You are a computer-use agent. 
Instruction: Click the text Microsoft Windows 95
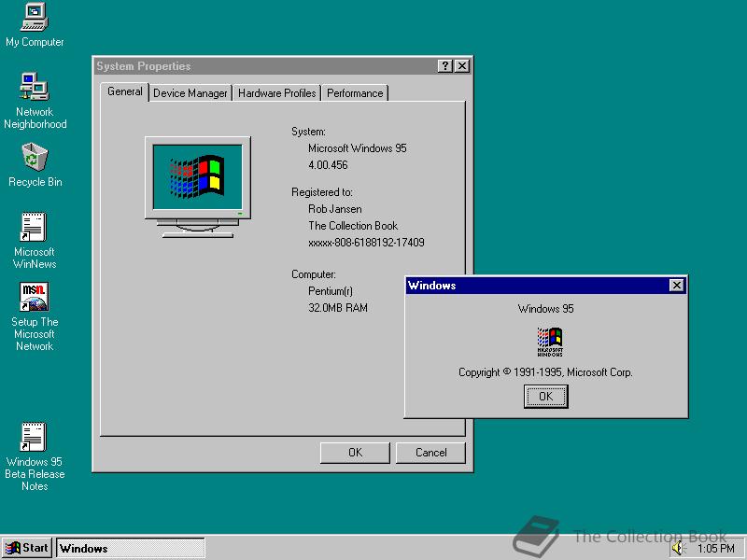(x=358, y=148)
